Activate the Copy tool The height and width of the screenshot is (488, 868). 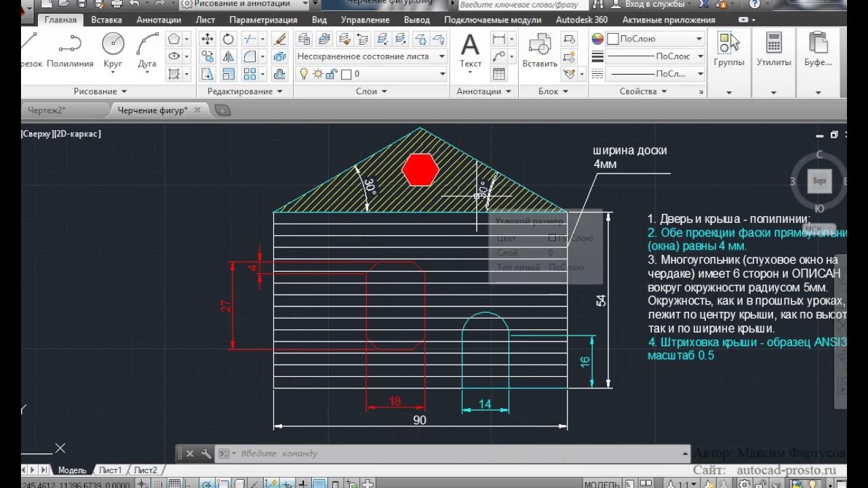tap(208, 56)
